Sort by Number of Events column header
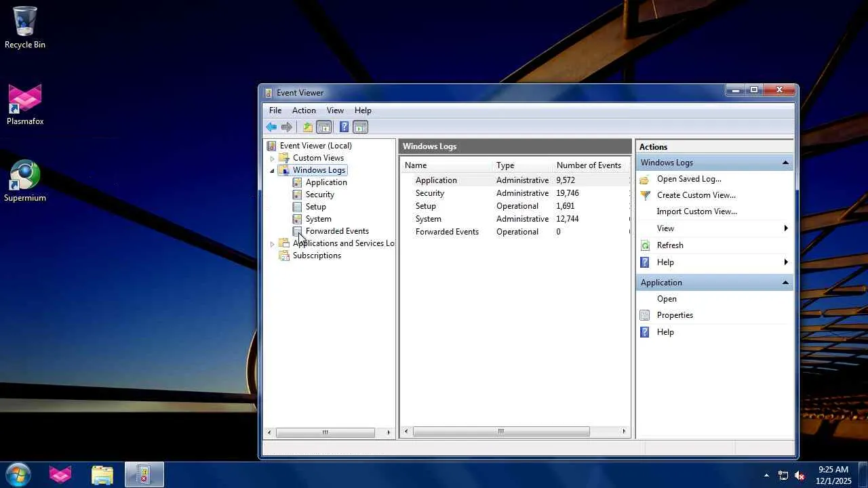This screenshot has height=488, width=868. tap(589, 165)
